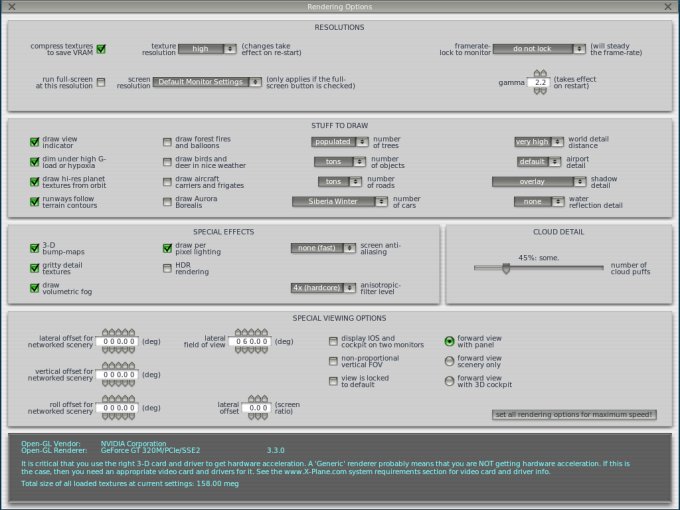Toggle compress textures to save VRAM checkbox
The image size is (680, 510).
pyautogui.click(x=101, y=49)
